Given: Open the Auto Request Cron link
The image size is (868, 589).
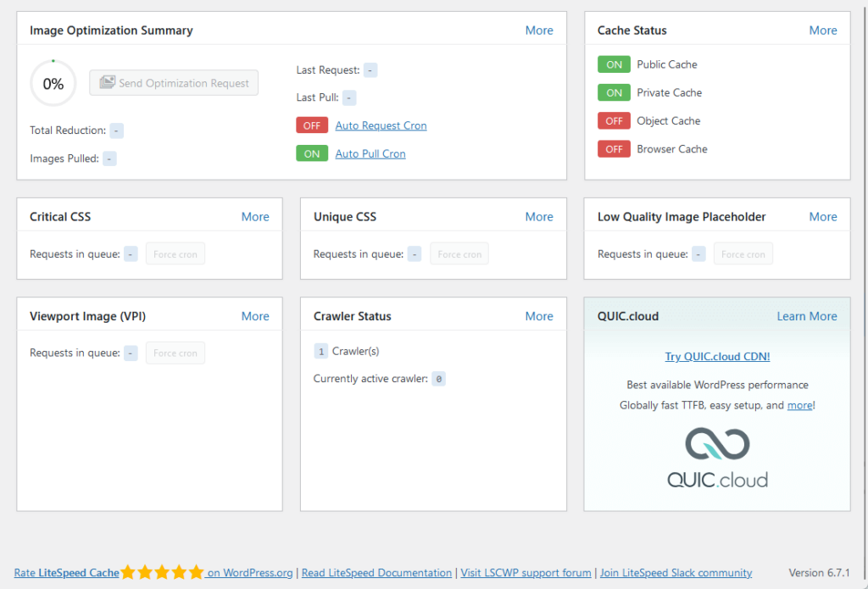Looking at the screenshot, I should point(381,125).
